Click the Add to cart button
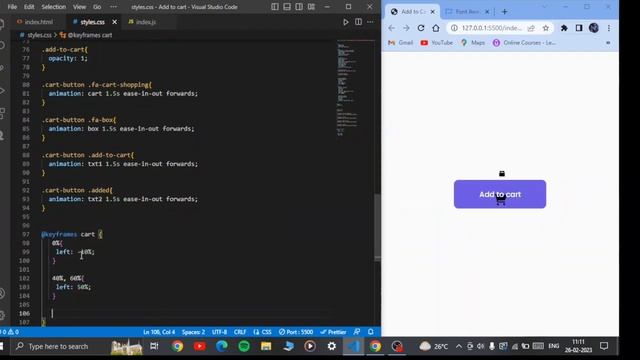 pos(500,194)
